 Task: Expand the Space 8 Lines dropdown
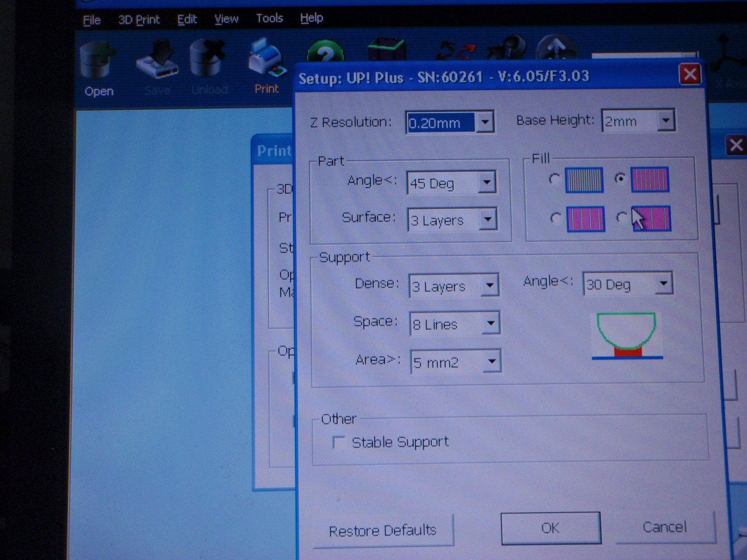point(491,324)
